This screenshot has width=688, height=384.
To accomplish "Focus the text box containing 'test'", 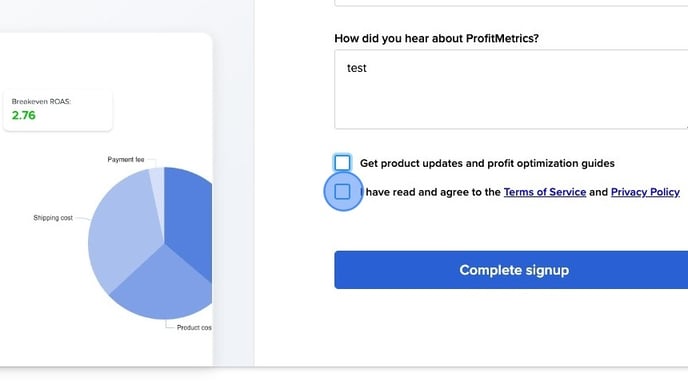I will [x=511, y=90].
